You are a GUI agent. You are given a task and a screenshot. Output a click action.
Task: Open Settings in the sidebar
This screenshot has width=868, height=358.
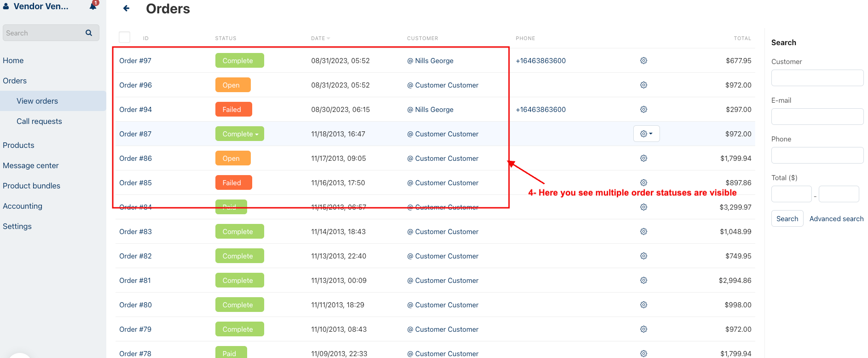coord(17,226)
